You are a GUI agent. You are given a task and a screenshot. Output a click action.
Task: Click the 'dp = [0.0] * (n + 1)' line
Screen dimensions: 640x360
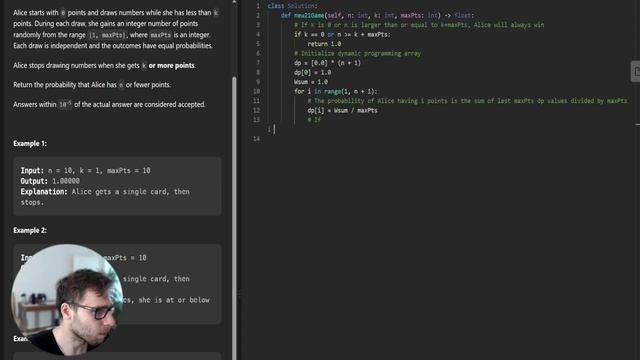tap(327, 63)
